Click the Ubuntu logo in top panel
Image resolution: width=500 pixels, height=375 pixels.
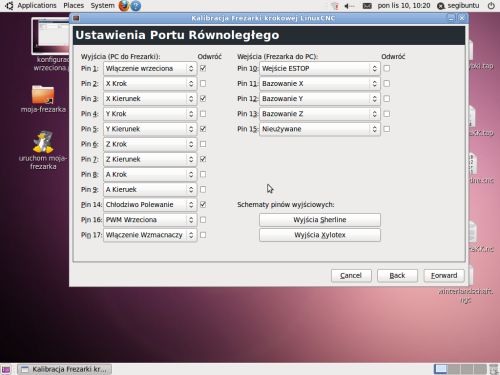click(9, 6)
